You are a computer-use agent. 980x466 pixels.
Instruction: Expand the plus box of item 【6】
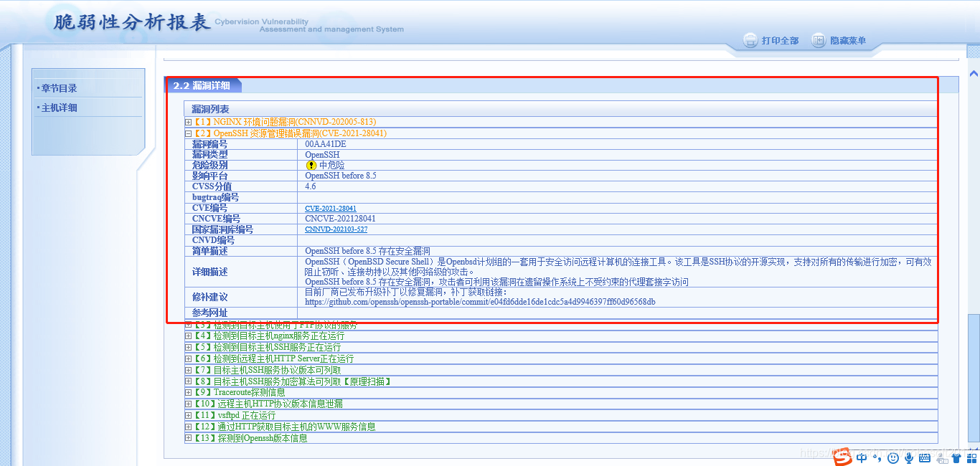189,358
